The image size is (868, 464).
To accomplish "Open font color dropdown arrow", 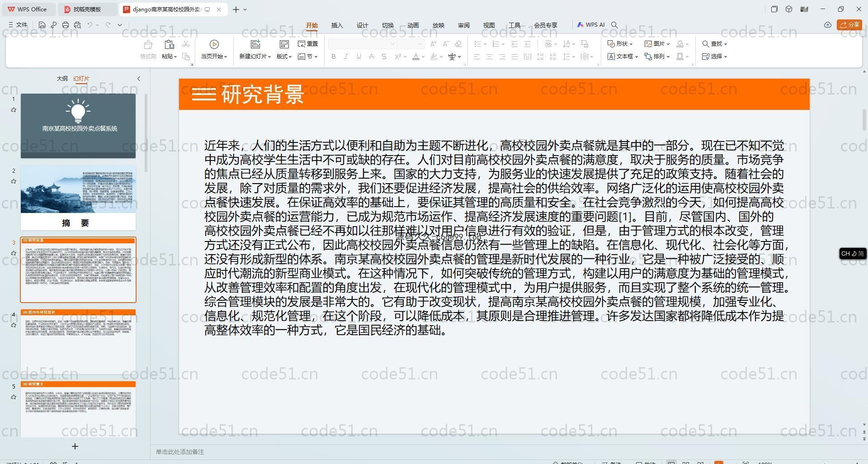I will point(423,57).
